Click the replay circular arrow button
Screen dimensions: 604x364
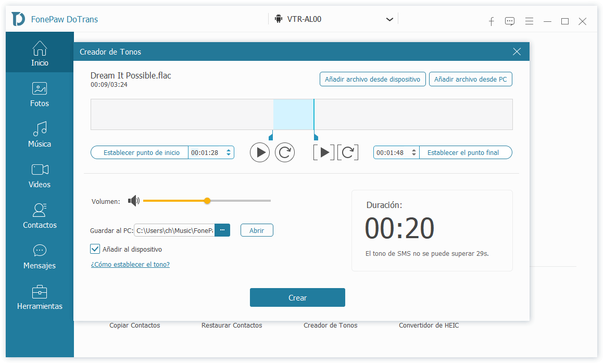pos(285,152)
